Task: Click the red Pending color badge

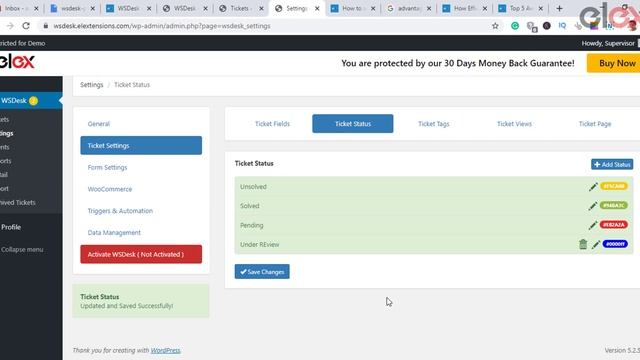Action: (614, 224)
